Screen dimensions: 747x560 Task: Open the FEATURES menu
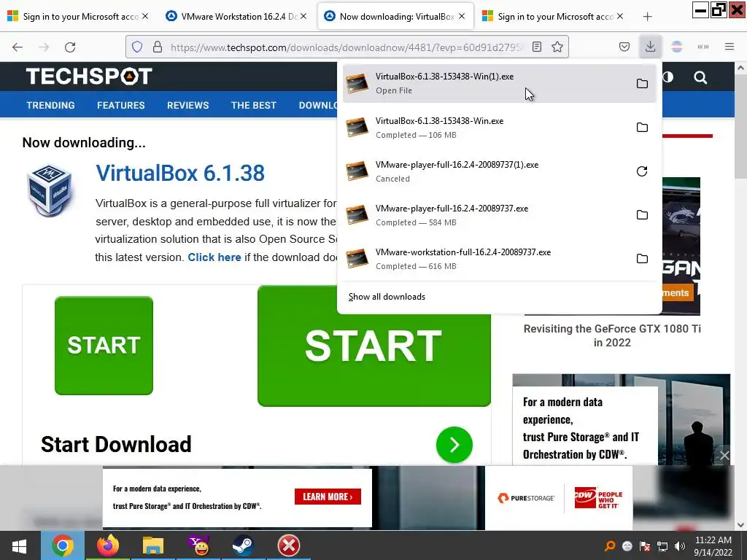click(x=121, y=105)
